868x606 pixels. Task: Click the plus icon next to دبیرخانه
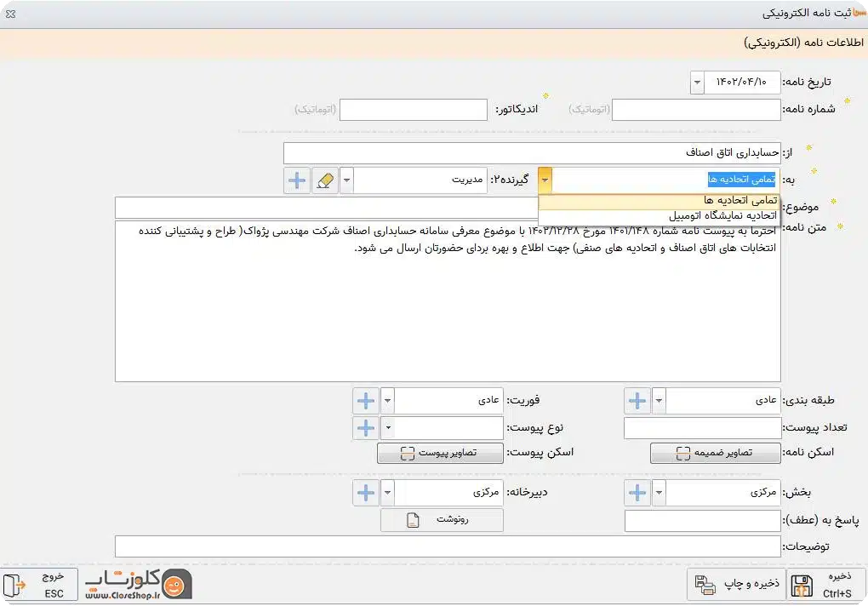tap(365, 493)
